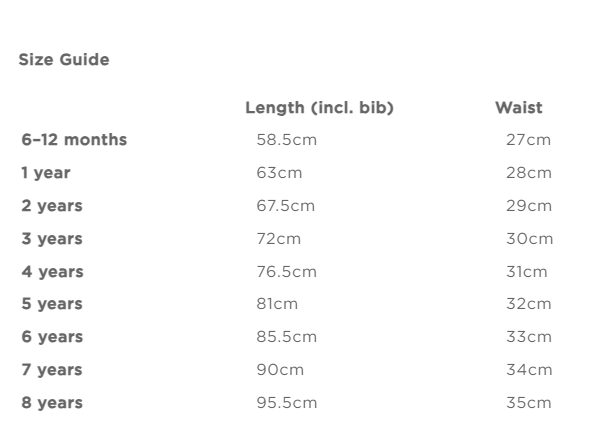Select the 35cm waist cell
Viewport: 612px width, 429px height.
529,403
